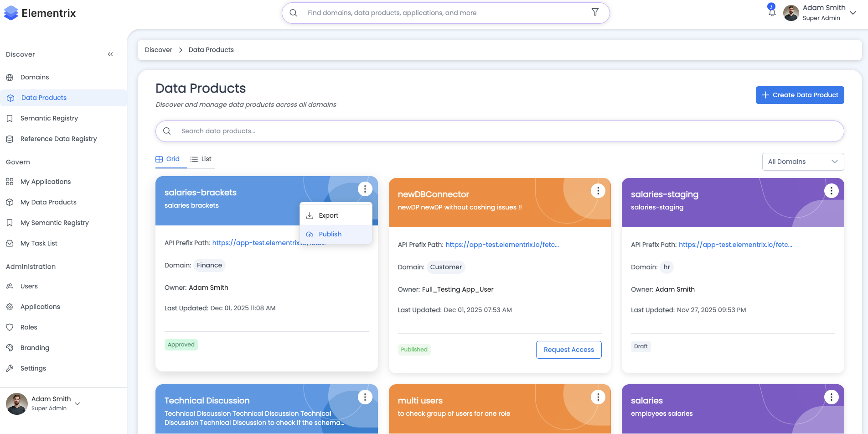The width and height of the screenshot is (868, 434).
Task: Choose Export from the context menu
Action: 328,215
